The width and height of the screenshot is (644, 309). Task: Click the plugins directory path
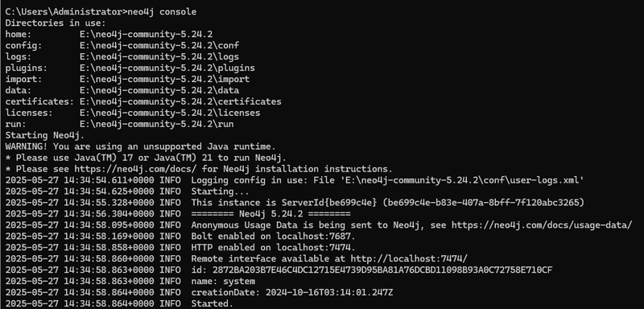pos(167,68)
